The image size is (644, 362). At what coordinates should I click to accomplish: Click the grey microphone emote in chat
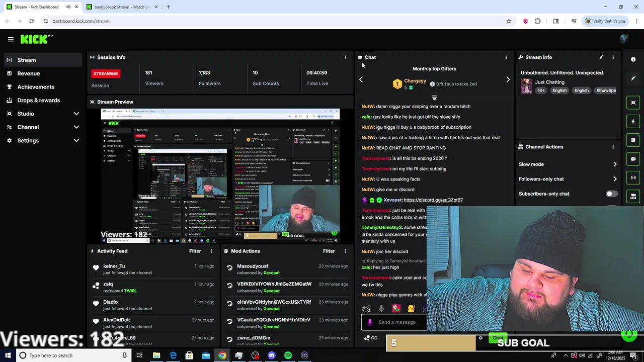(x=381, y=308)
